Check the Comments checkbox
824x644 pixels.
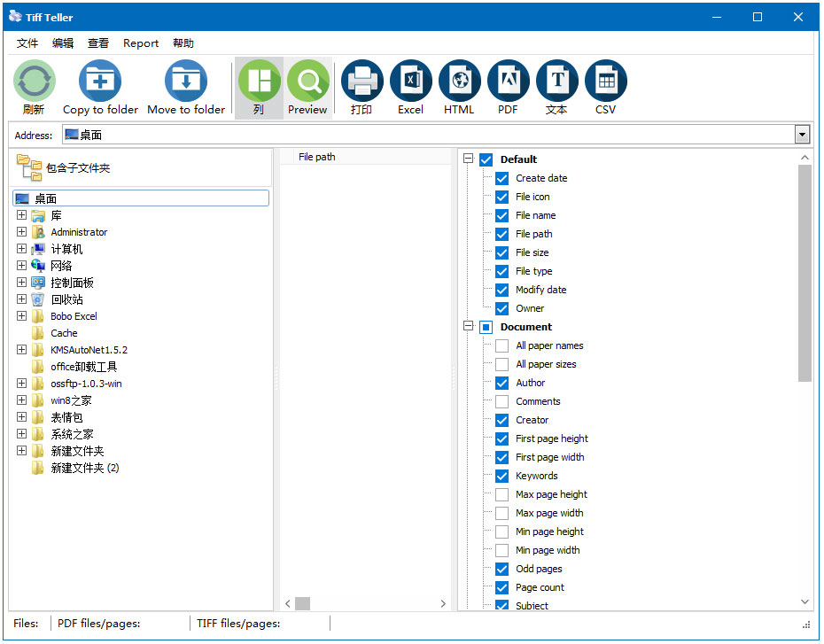point(501,402)
